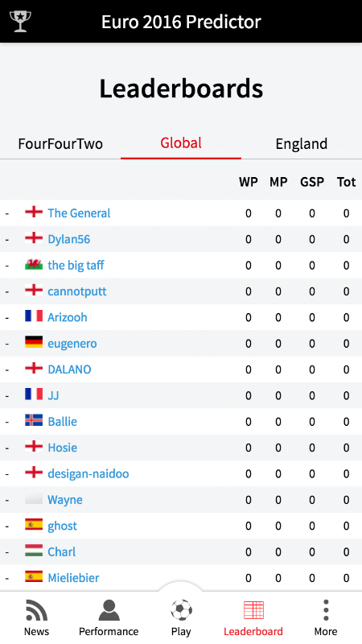Viewport: 362px width, 644px height.
Task: Tap the trophy icon in header
Action: tap(20, 21)
